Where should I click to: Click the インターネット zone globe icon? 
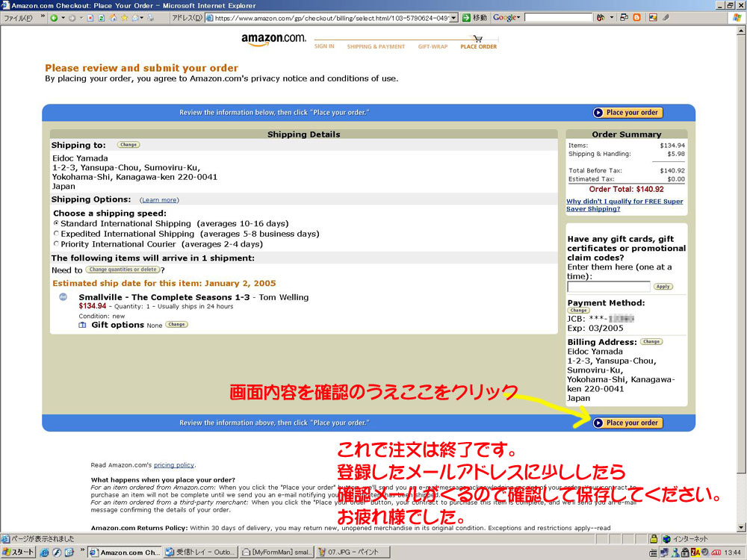tap(666, 539)
